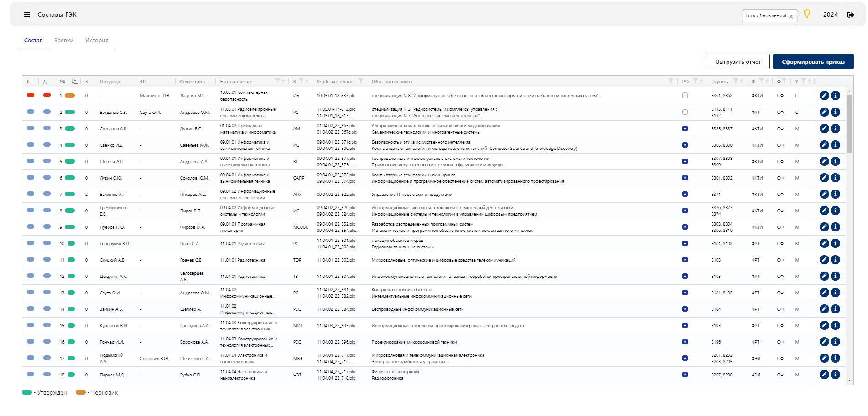Open the История tab
The width and height of the screenshot is (868, 416).
click(97, 41)
